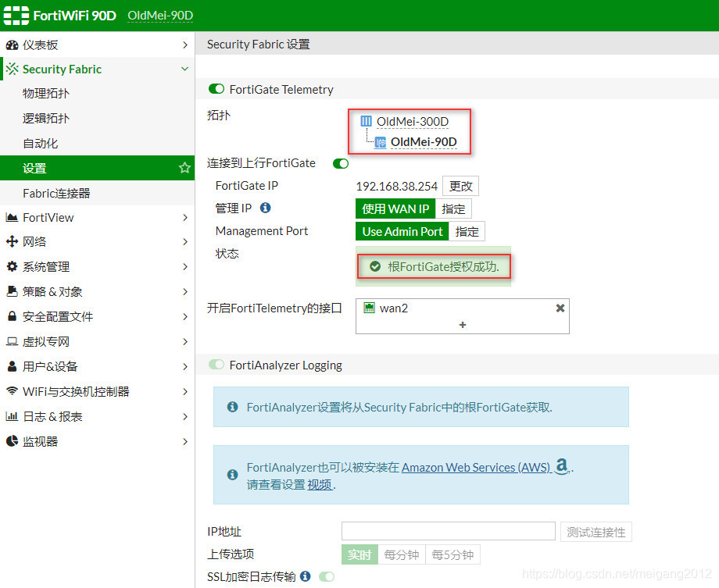719x588 pixels.
Task: Open the 监视器 menu
Action: pos(97,441)
